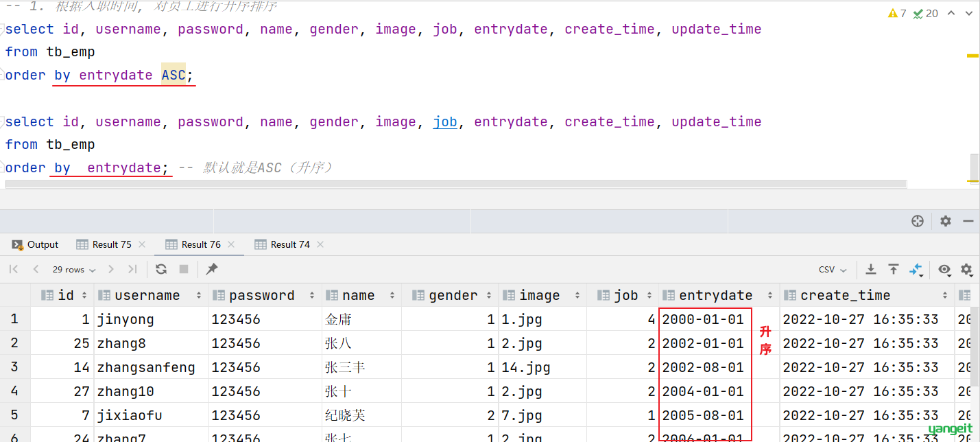
Task: Switch to the Output tab
Action: pyautogui.click(x=36, y=244)
